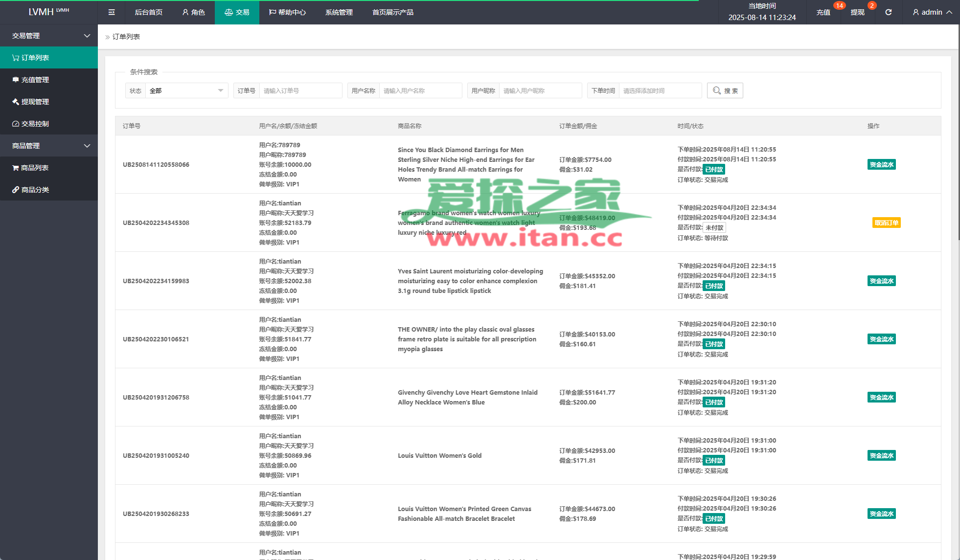Open 系统管理 menu

tap(339, 12)
